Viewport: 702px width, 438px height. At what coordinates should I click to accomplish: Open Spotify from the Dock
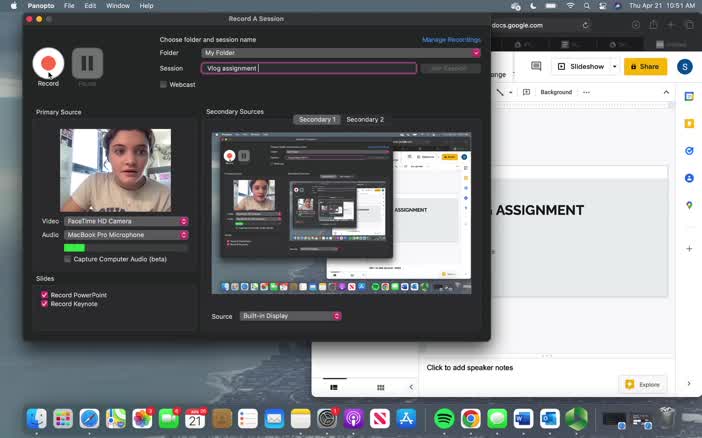click(x=444, y=419)
